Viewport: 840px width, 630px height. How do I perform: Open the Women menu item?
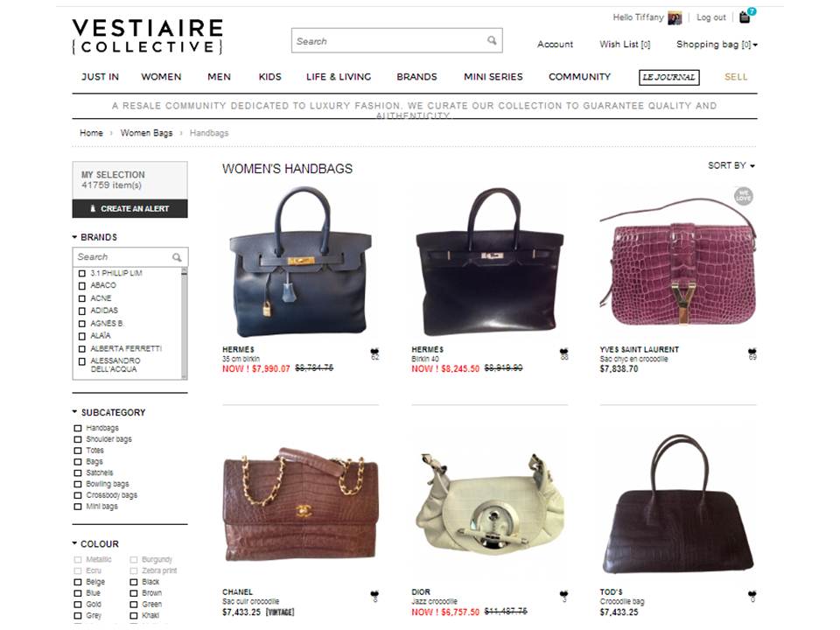point(161,77)
